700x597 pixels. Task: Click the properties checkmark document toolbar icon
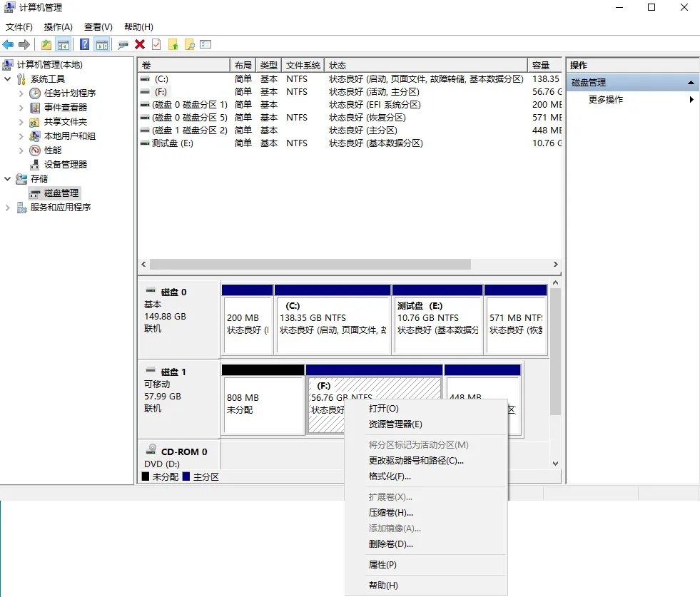click(x=156, y=44)
